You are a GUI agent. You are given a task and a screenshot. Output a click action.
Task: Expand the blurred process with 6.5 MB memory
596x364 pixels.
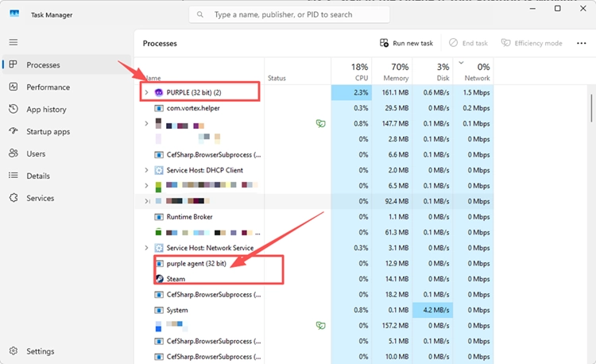(x=146, y=186)
